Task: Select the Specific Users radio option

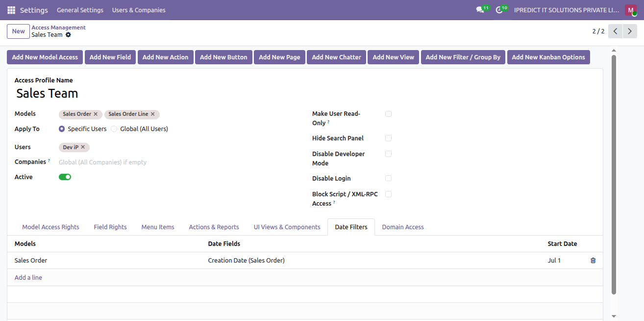Action: coord(62,129)
